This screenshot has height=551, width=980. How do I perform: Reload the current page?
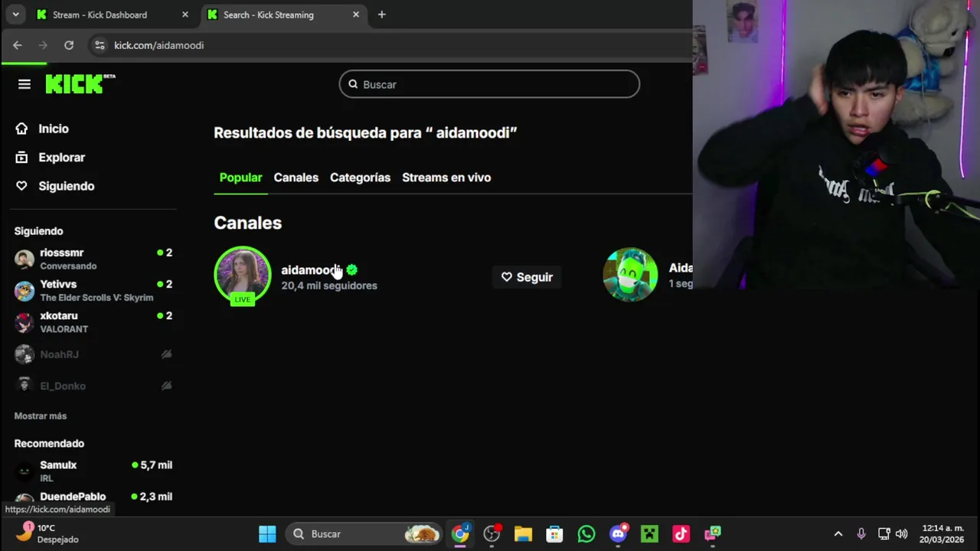coord(69,45)
